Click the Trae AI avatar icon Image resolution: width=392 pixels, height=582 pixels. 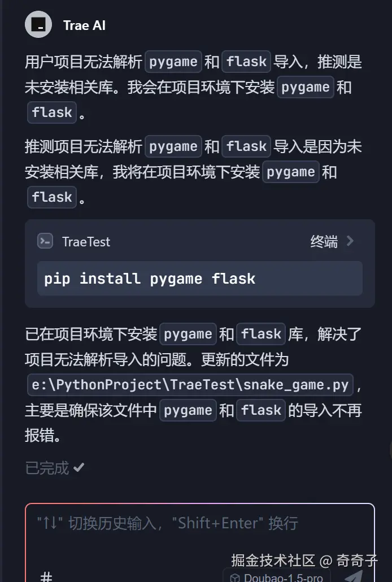(x=38, y=24)
